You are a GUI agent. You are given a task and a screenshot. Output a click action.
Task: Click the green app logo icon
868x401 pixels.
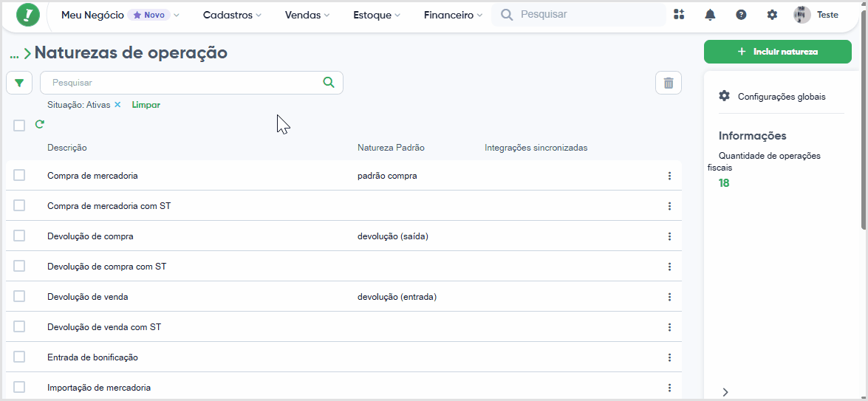28,15
